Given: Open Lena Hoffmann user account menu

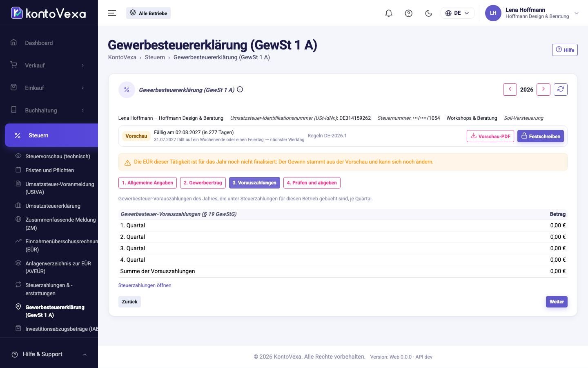Looking at the screenshot, I should (532, 13).
